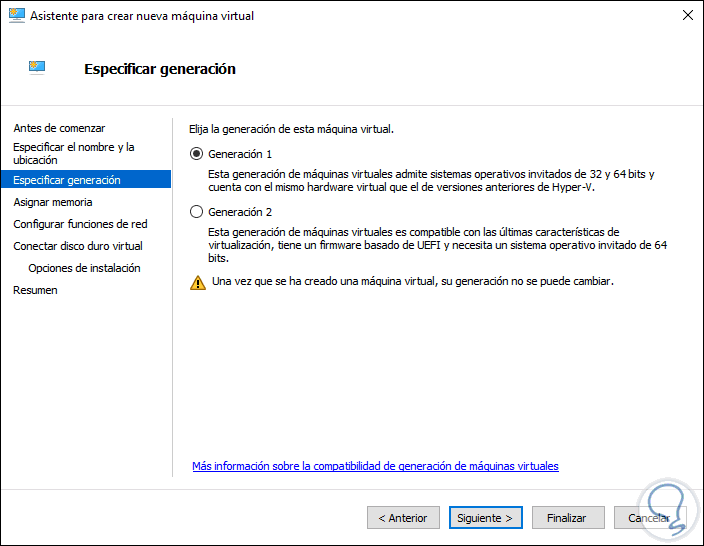Screen dimensions: 704x546
Task: Click the virtual machine header icon
Action: click(x=37, y=69)
